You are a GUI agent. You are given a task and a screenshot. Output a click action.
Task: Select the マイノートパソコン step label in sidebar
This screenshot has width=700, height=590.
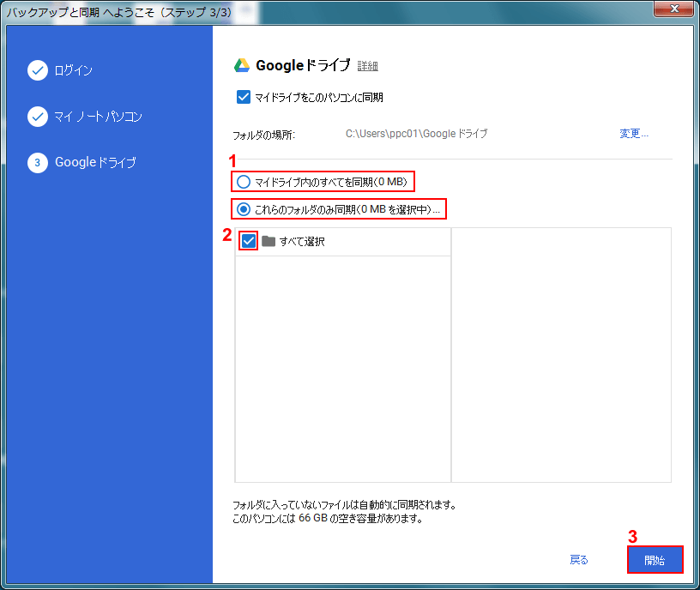point(99,117)
